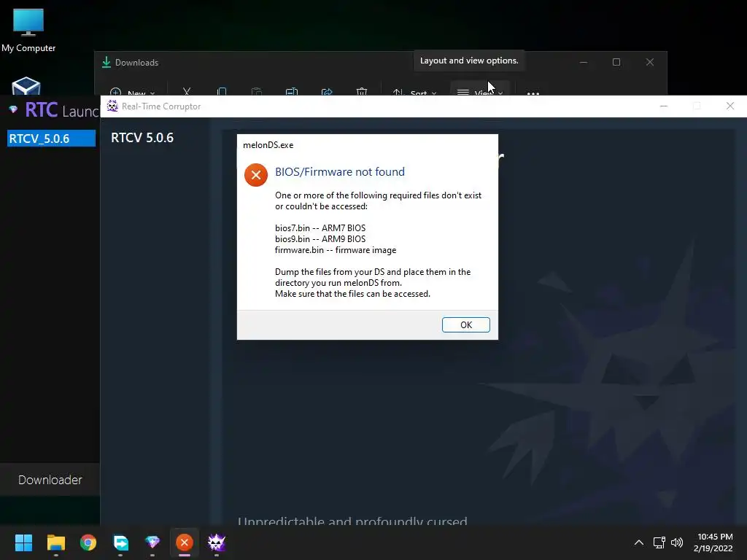The image size is (747, 560).
Task: Open File Explorer from the taskbar
Action: pos(55,542)
